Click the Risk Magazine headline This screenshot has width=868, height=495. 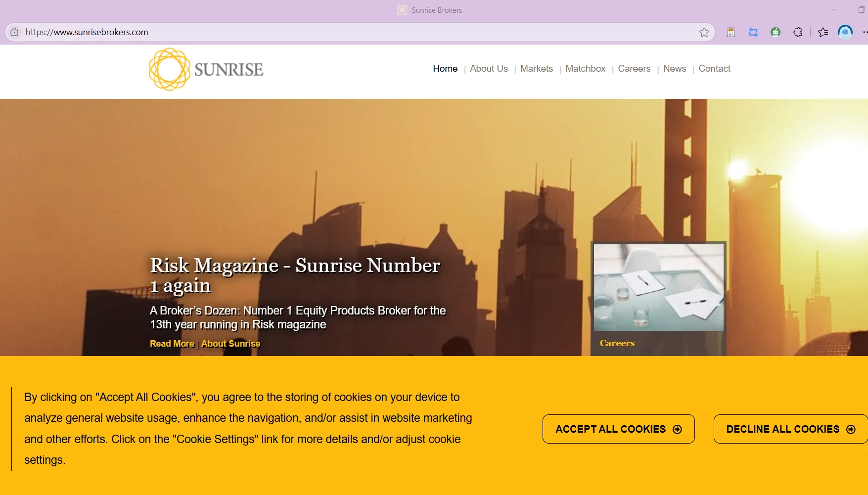pos(295,275)
